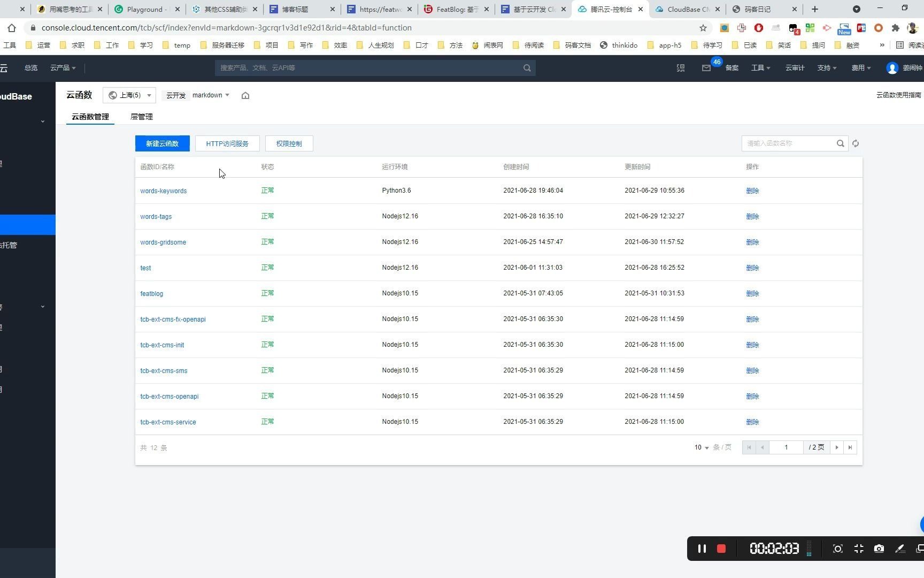Change the 10 items per page selector

pos(702,447)
